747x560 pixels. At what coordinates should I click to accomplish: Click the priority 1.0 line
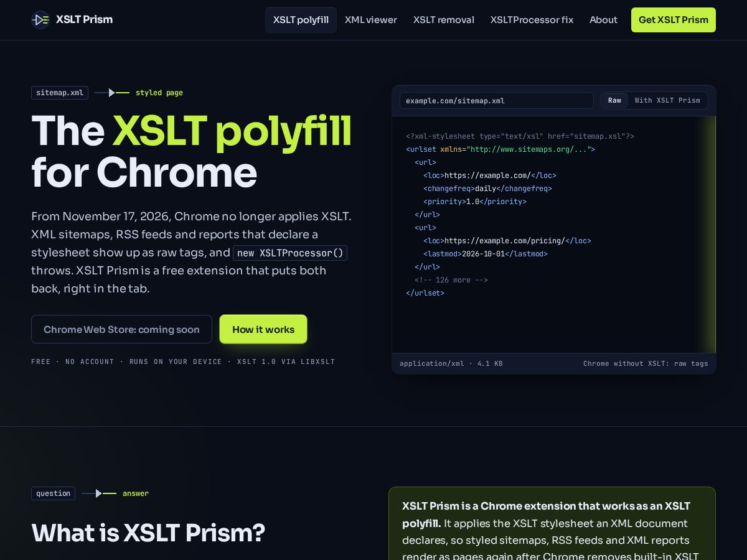pos(475,202)
